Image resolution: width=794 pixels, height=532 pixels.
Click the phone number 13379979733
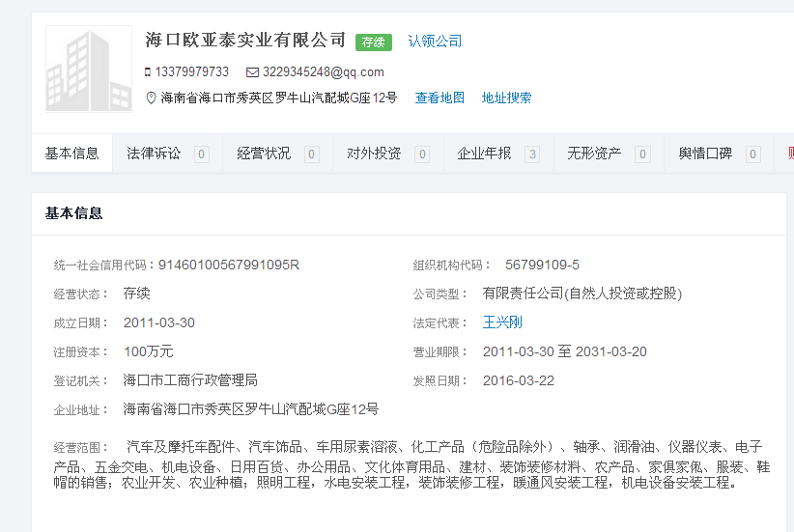192,72
